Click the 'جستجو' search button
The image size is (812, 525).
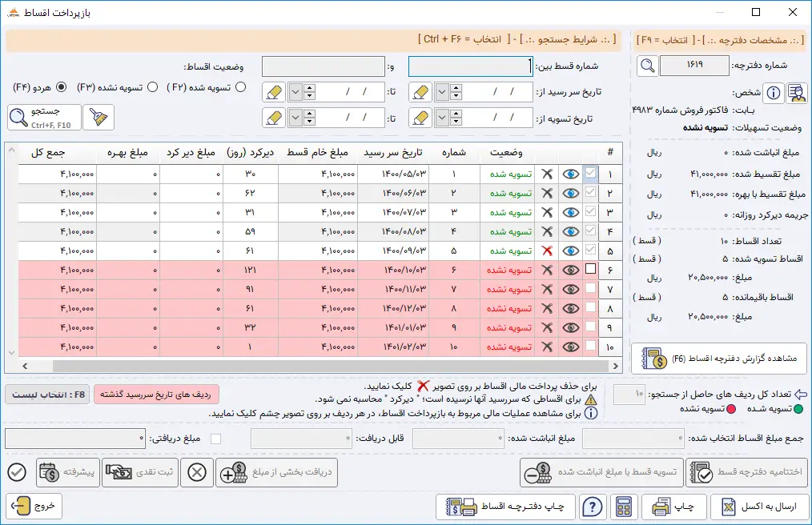[x=45, y=118]
